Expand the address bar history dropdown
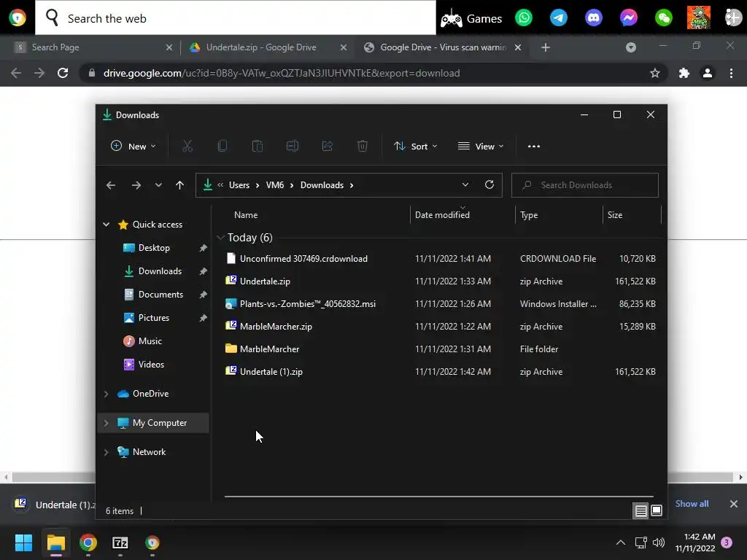This screenshot has width=747, height=560. tap(465, 184)
